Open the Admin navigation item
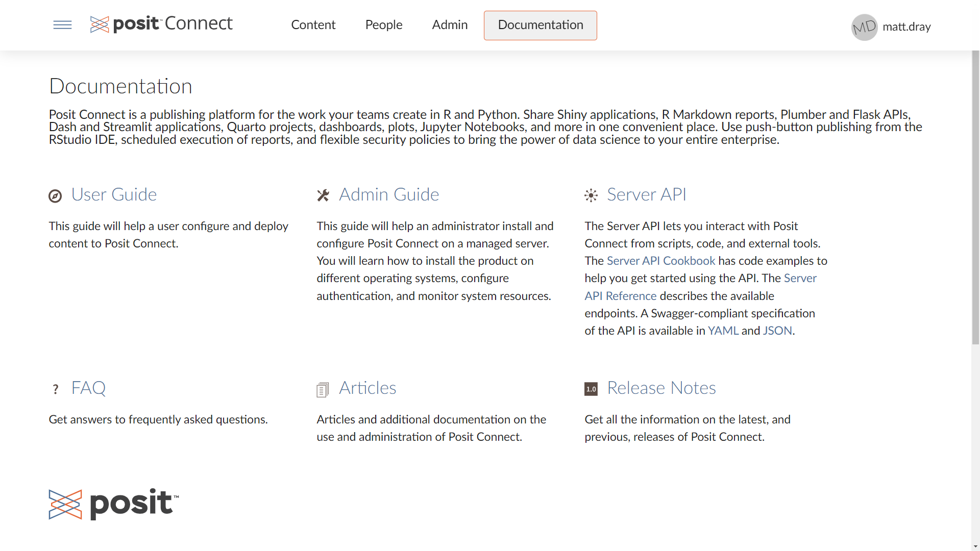The width and height of the screenshot is (980, 551). coord(450,25)
